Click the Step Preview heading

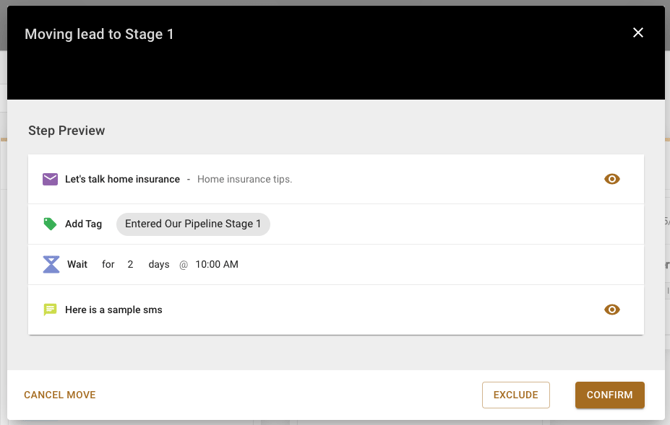coord(66,131)
